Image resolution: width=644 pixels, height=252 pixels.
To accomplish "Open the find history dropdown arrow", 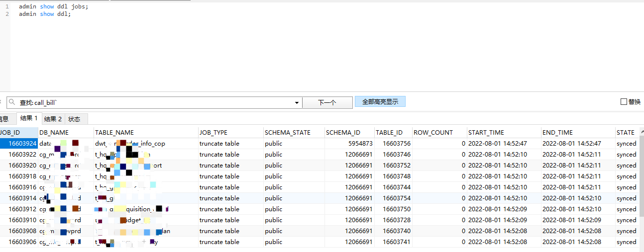I will pyautogui.click(x=297, y=102).
